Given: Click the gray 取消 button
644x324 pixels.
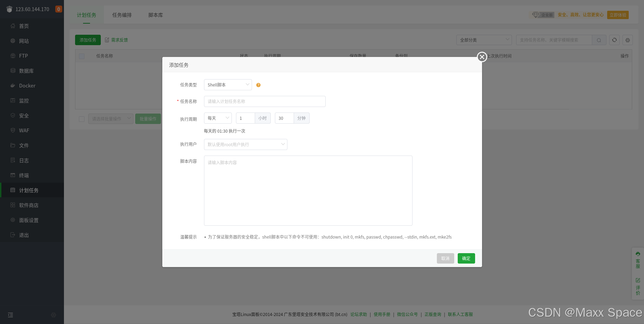Looking at the screenshot, I should tap(446, 258).
